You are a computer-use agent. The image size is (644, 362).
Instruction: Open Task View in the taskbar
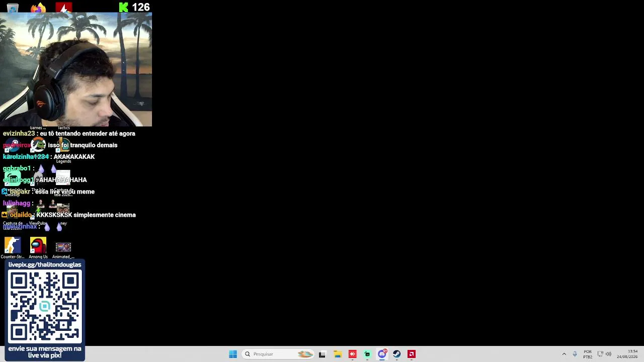tap(322, 354)
